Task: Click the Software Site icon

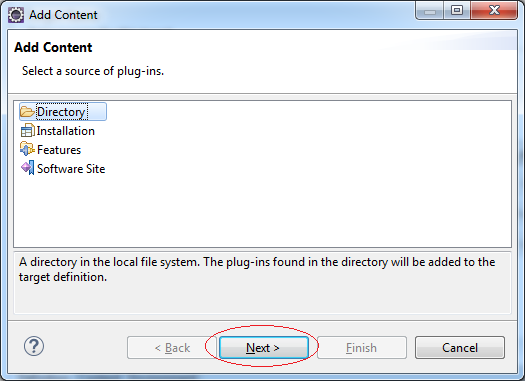Action: tap(27, 168)
